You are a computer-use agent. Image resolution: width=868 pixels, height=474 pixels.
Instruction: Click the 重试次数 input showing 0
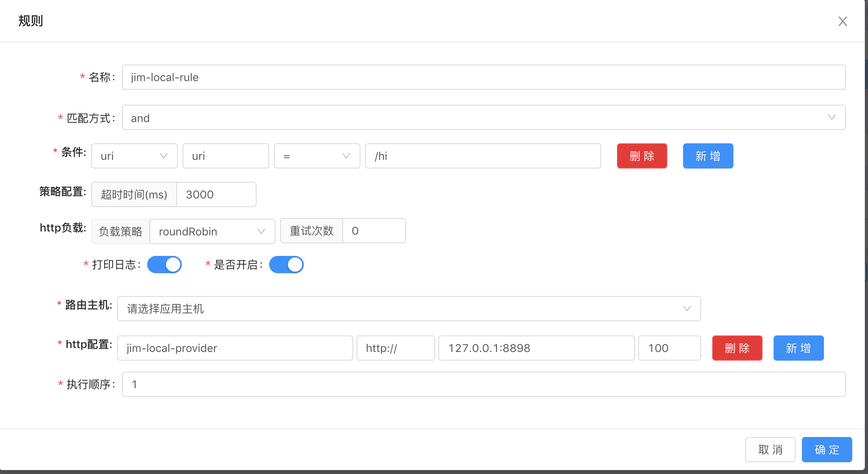(x=373, y=231)
